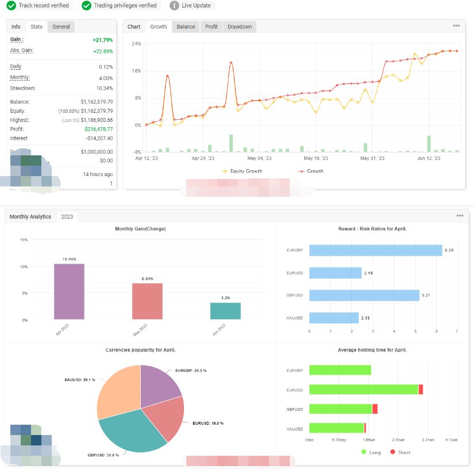Select the May 2023 monthly gain bar

(x=147, y=301)
